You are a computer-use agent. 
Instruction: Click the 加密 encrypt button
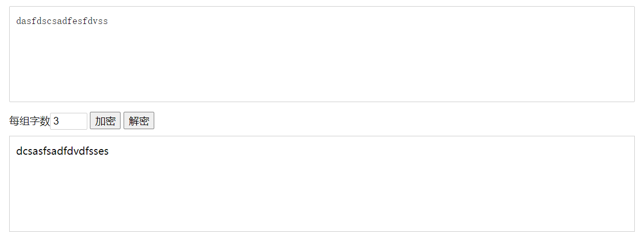[x=105, y=121]
